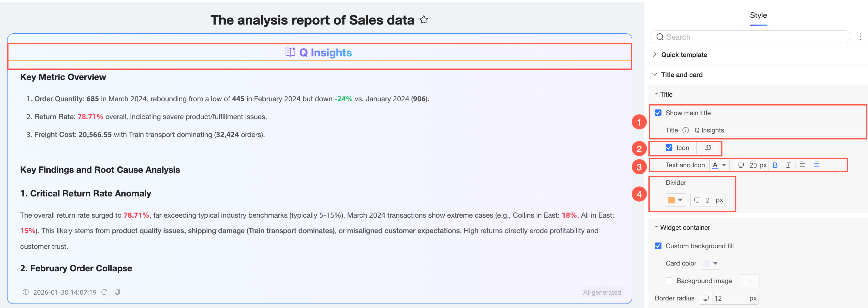Open the Card color dropdown

coord(711,263)
